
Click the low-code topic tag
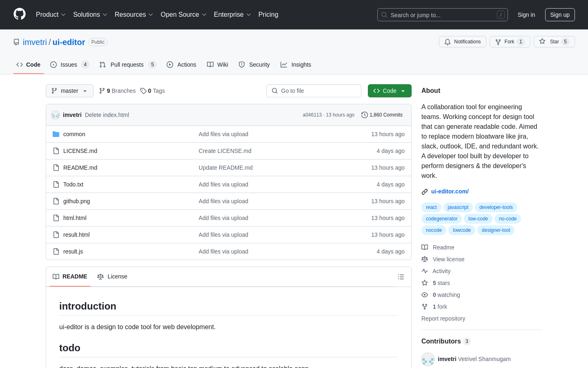pos(478,219)
